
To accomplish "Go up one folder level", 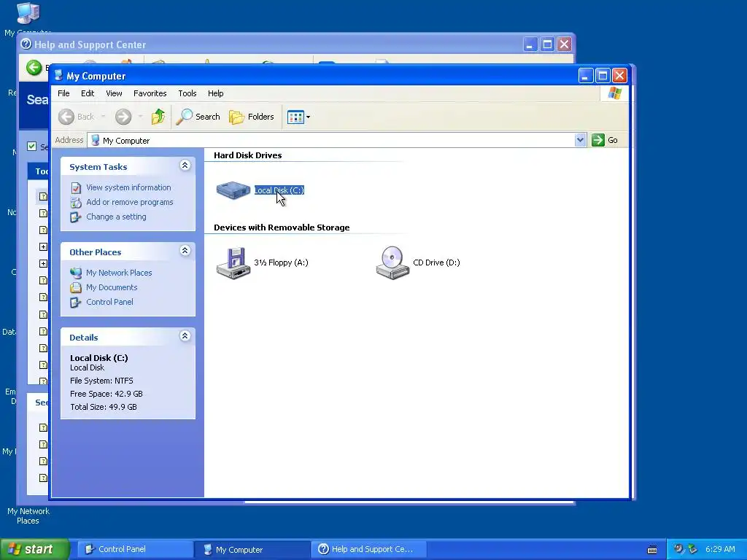I will point(158,117).
